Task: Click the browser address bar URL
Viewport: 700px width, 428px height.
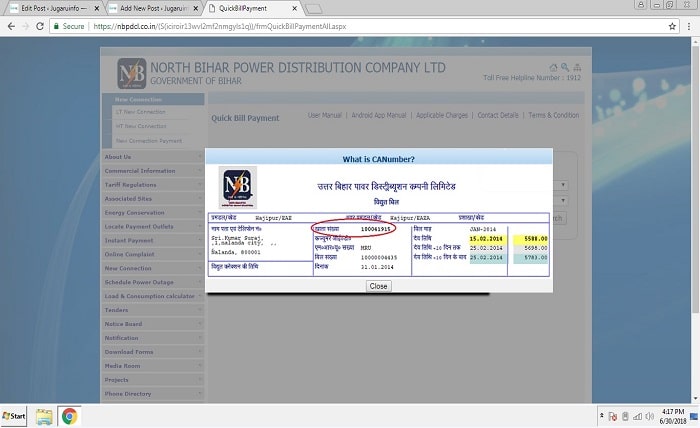Action: click(220, 26)
